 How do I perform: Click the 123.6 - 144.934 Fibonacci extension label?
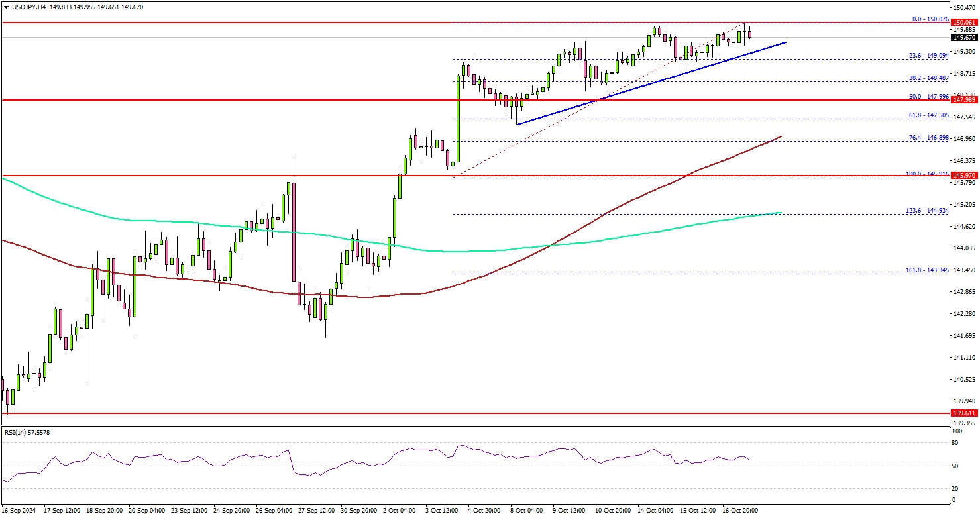pyautogui.click(x=926, y=209)
